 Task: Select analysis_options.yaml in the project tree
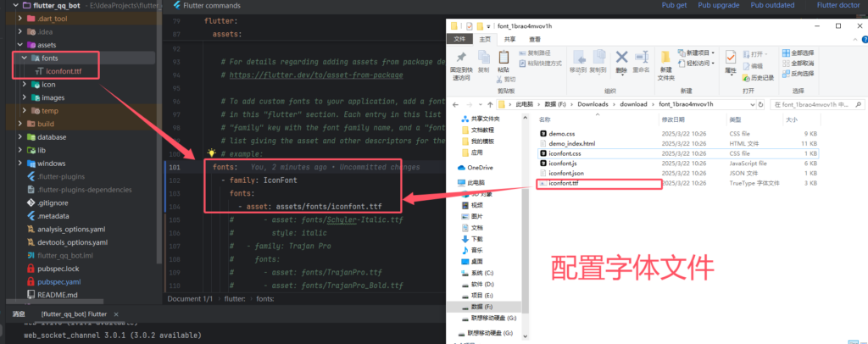(71, 229)
